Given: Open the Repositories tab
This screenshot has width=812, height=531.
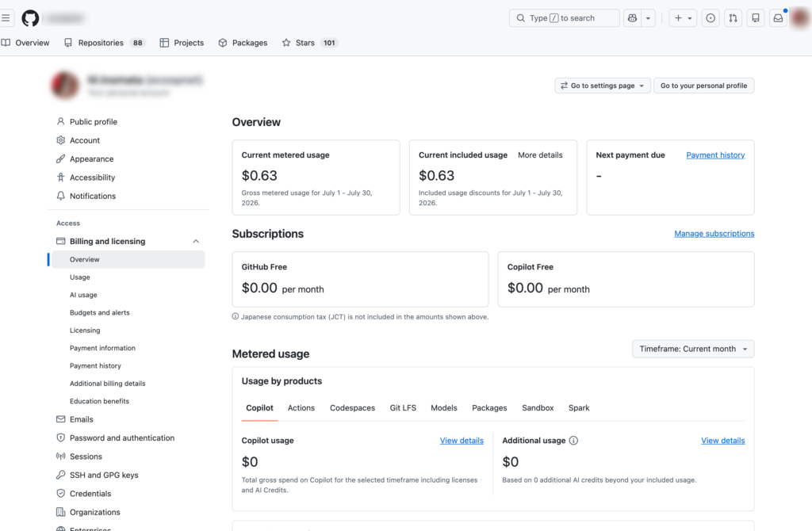Looking at the screenshot, I should coord(104,43).
